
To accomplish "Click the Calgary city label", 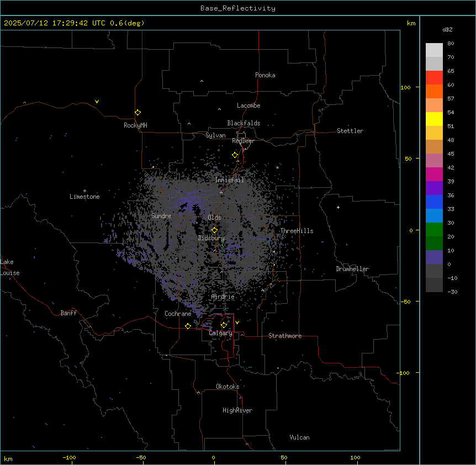I will [x=221, y=333].
